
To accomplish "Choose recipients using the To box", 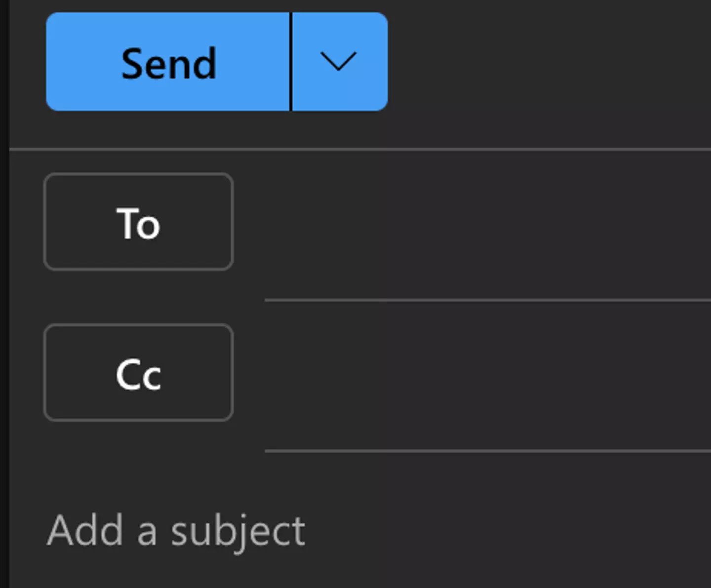I will click(x=138, y=222).
